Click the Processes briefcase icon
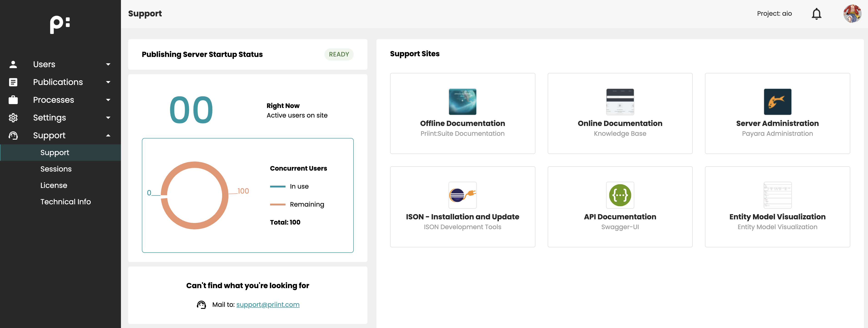The width and height of the screenshot is (868, 328). point(13,100)
